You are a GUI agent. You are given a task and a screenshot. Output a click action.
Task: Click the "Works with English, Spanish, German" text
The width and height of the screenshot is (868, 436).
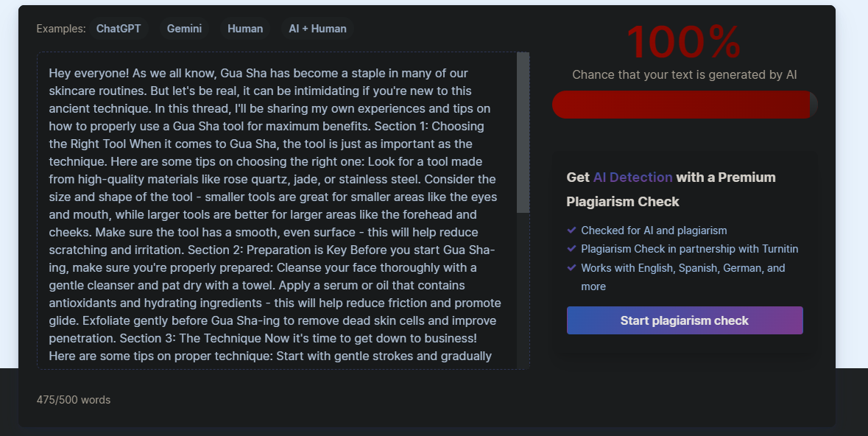point(682,268)
